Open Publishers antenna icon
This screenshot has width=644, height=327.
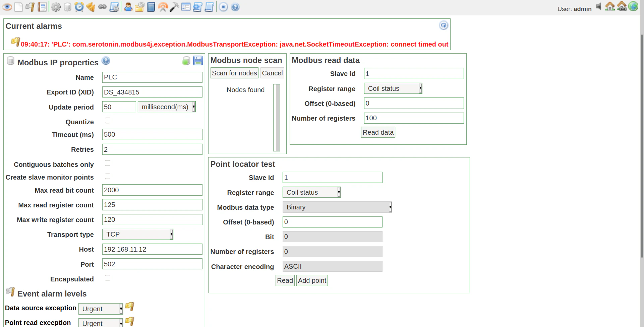(x=163, y=7)
